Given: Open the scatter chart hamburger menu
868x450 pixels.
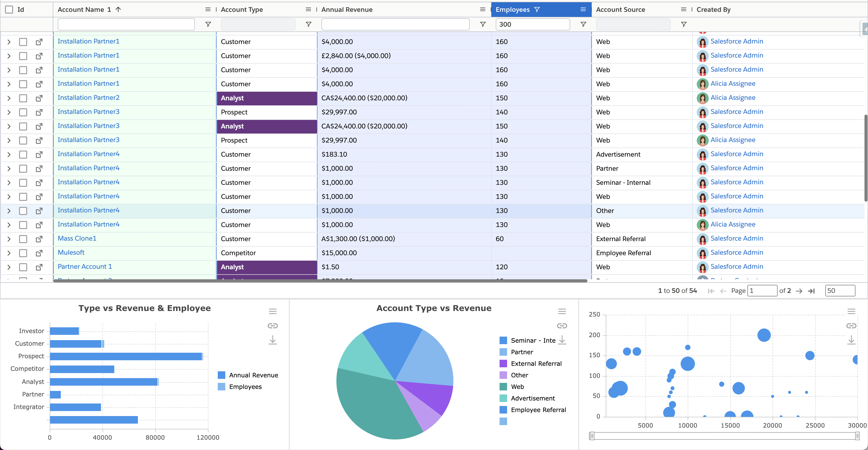Looking at the screenshot, I should (x=851, y=311).
